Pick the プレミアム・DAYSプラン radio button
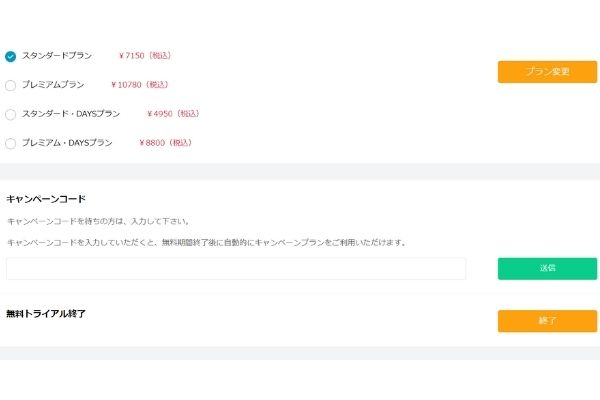Image resolution: width=600 pixels, height=400 pixels. 11,144
